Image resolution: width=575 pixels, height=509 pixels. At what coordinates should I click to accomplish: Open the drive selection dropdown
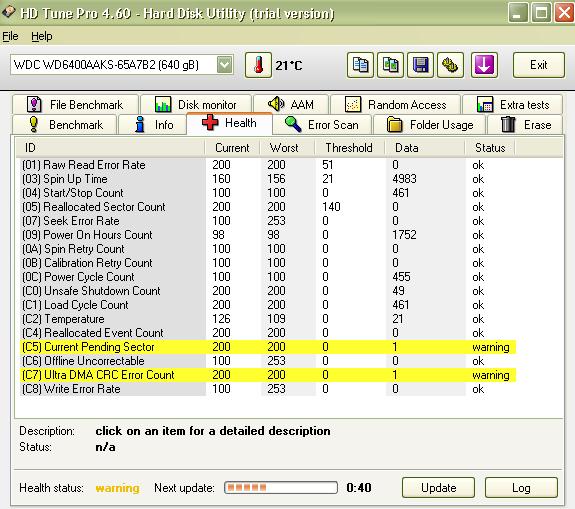pos(224,65)
